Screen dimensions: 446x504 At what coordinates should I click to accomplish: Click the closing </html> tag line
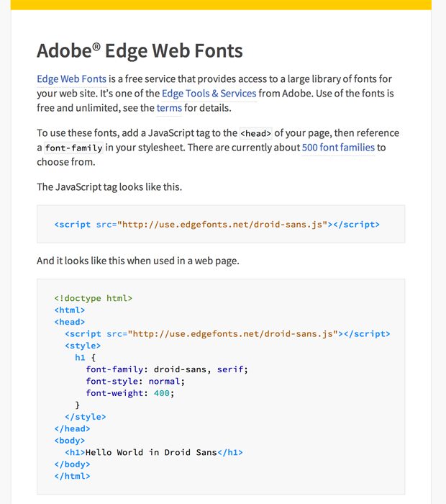(x=72, y=477)
